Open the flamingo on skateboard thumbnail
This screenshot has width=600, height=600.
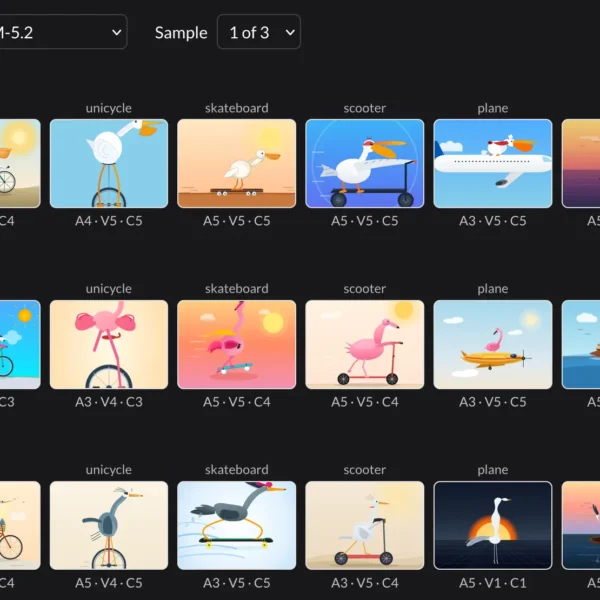pyautogui.click(x=236, y=344)
